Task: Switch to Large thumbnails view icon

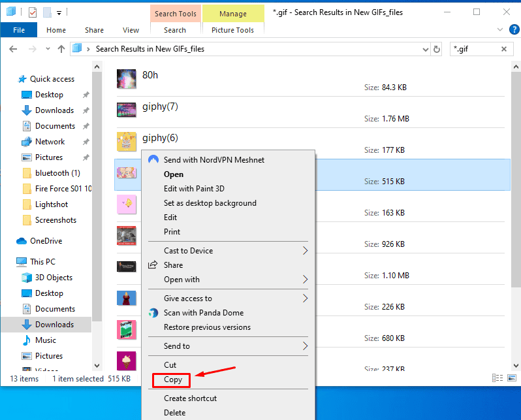Action: point(512,378)
